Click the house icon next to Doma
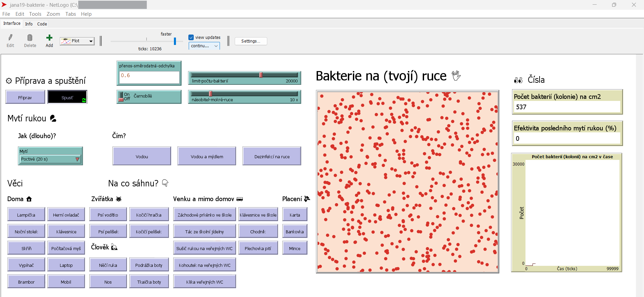Screen dimensions: 644x297 click(29, 199)
